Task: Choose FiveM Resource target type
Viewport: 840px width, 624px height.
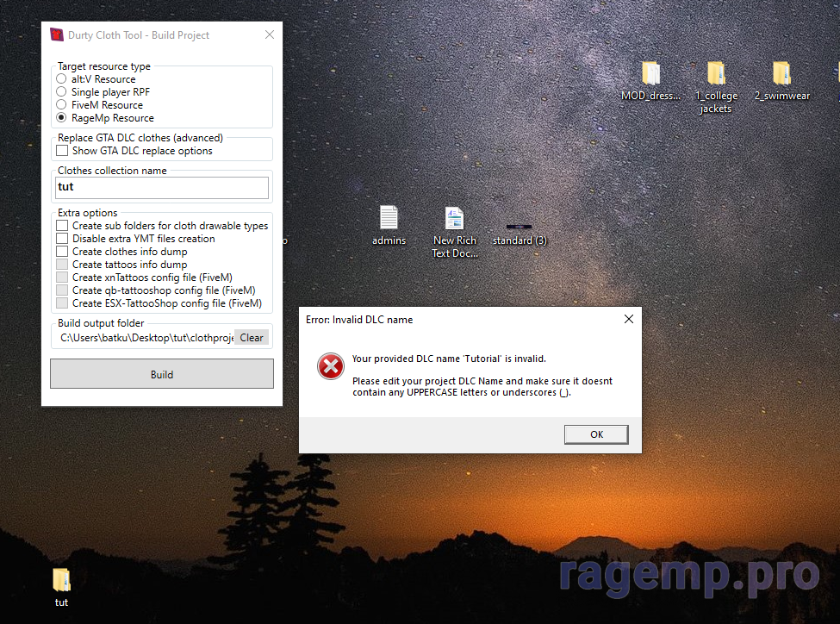Action: point(62,105)
